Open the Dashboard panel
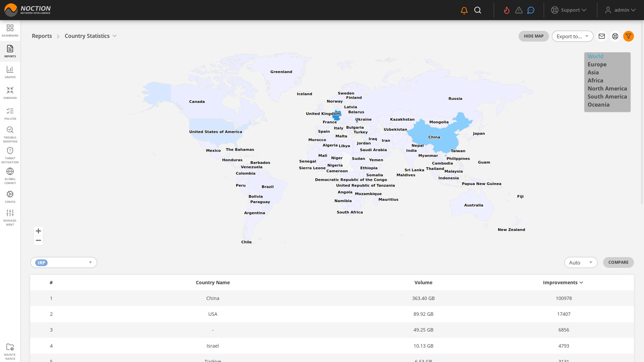 click(x=10, y=30)
